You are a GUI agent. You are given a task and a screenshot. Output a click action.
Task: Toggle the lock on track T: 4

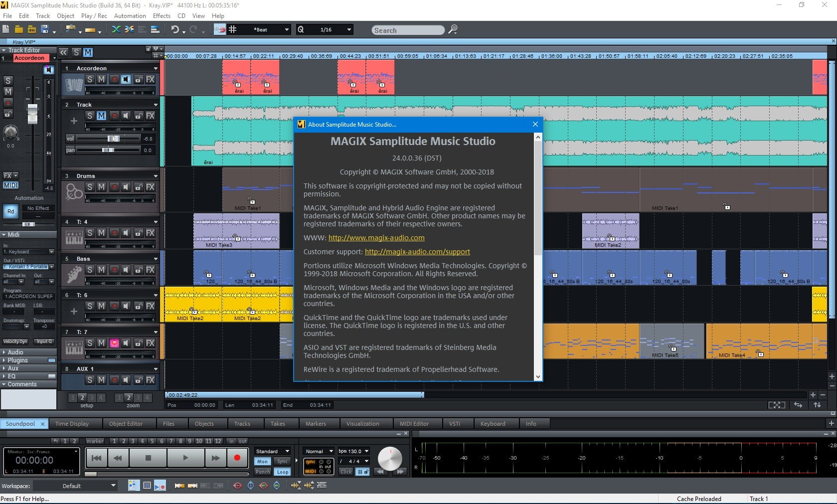(x=138, y=233)
